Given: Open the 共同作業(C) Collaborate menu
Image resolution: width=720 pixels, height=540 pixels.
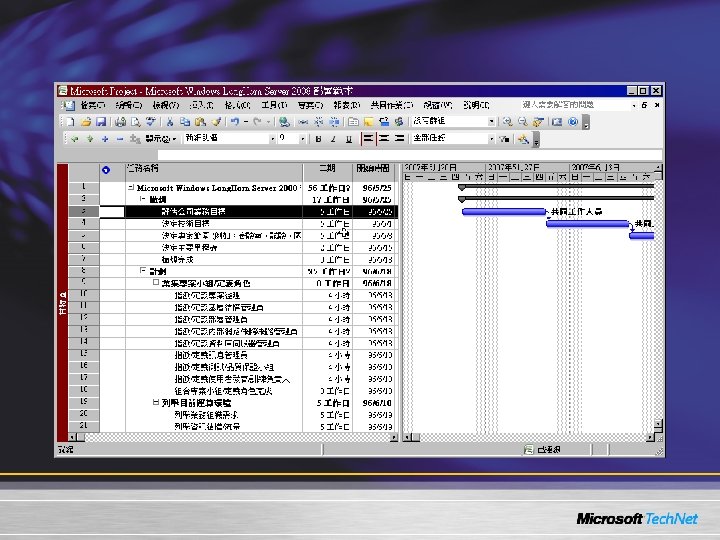Looking at the screenshot, I should click(x=392, y=105).
